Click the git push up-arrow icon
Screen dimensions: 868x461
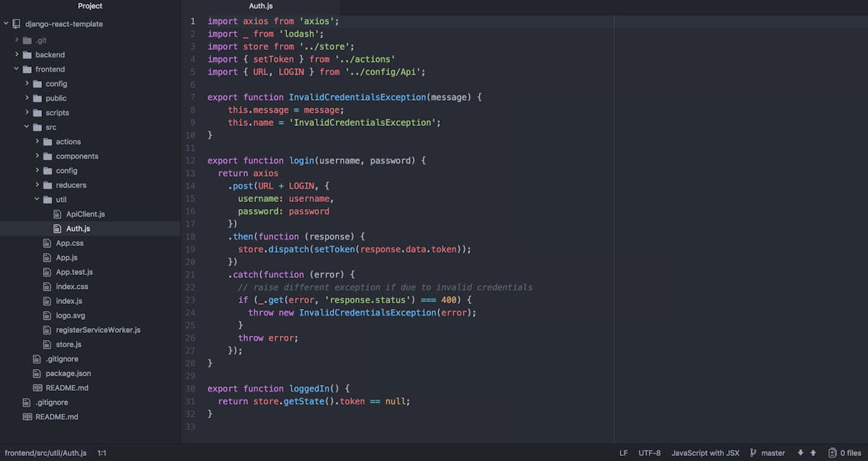point(813,453)
